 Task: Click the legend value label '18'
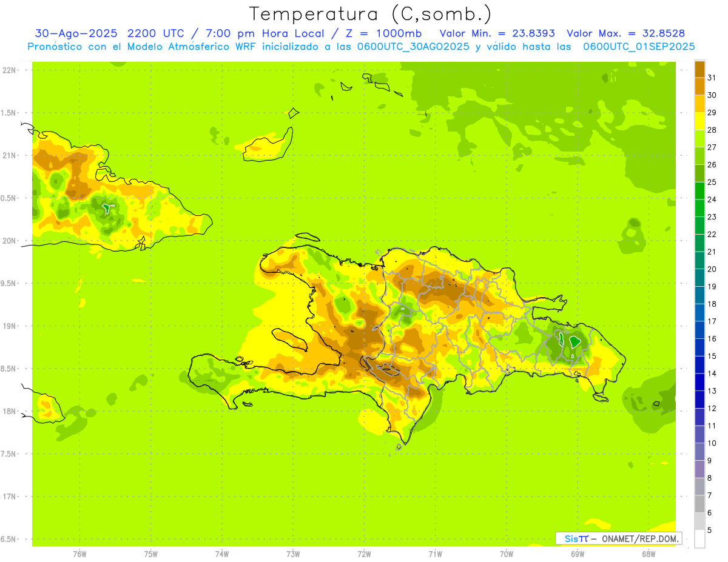coord(712,304)
